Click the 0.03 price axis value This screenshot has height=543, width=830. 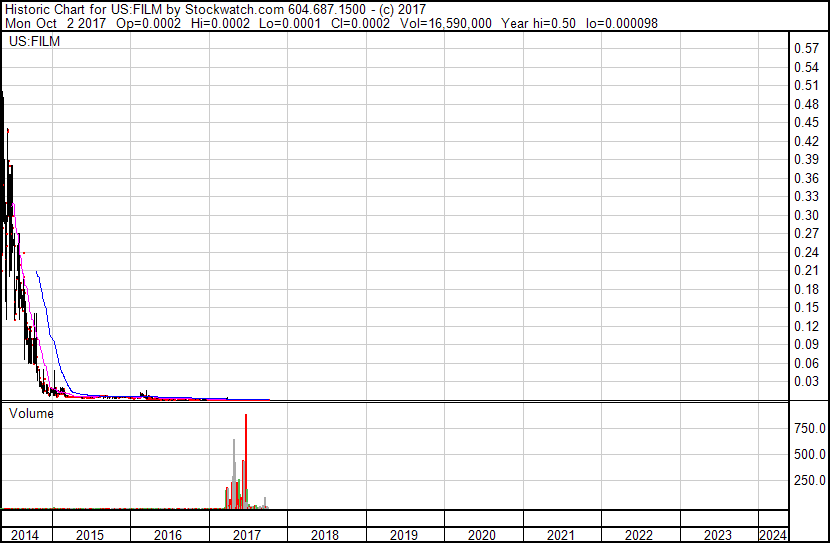(x=805, y=381)
